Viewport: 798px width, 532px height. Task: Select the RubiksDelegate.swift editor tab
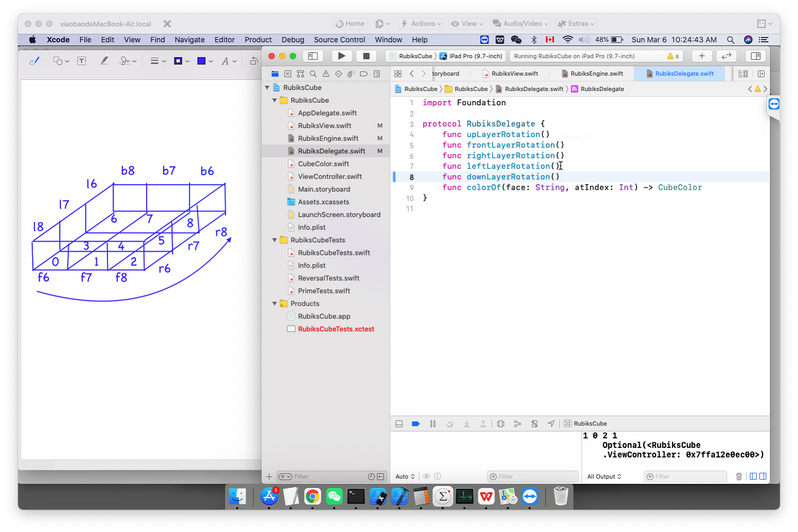pyautogui.click(x=680, y=74)
